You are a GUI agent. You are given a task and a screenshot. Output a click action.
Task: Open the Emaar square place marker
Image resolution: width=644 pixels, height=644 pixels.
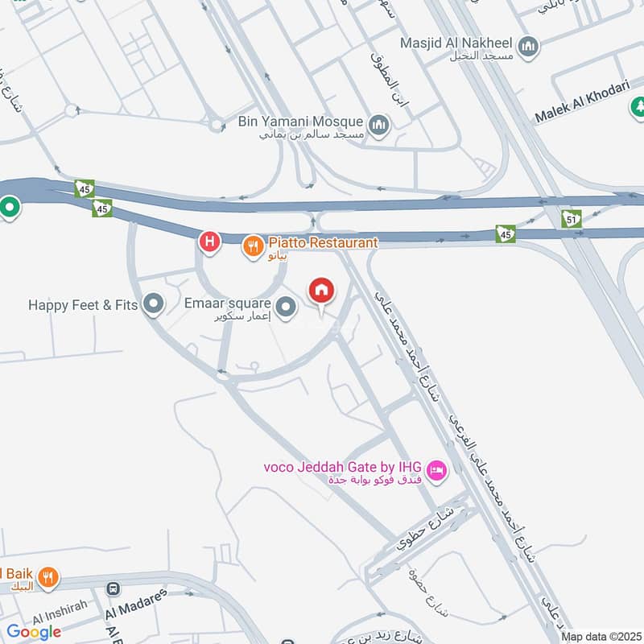tap(286, 308)
